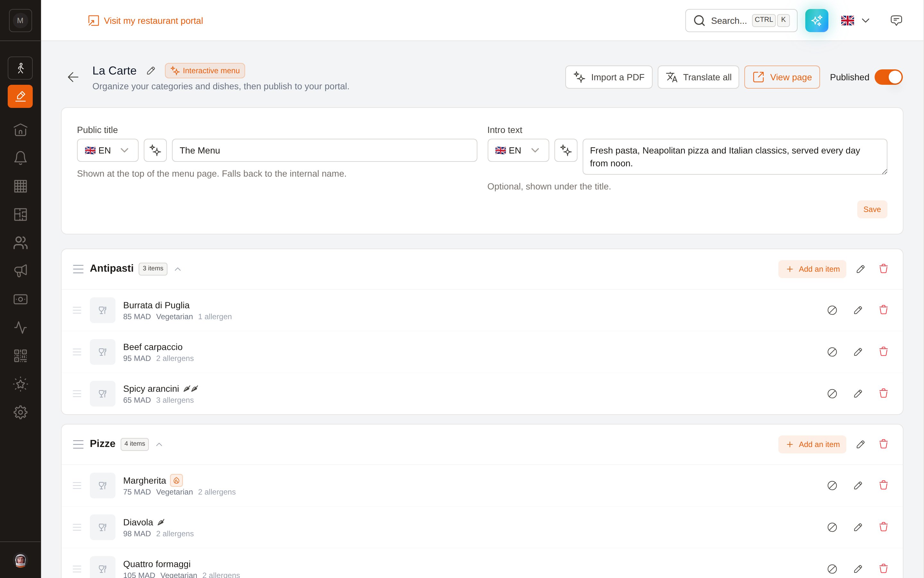Collapse the Pizze category

(159, 444)
